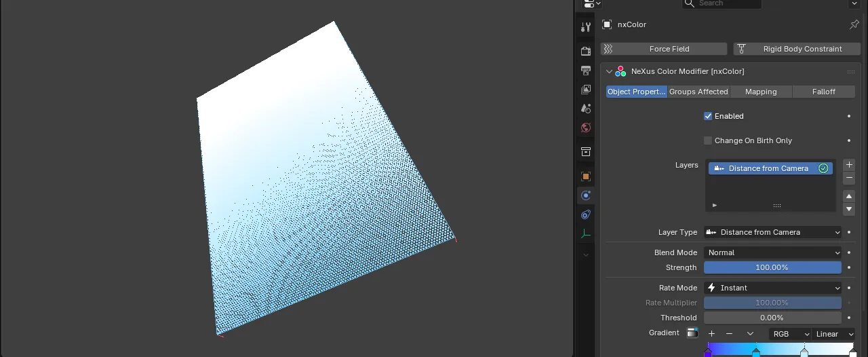Move the selected layer up

pos(849,196)
